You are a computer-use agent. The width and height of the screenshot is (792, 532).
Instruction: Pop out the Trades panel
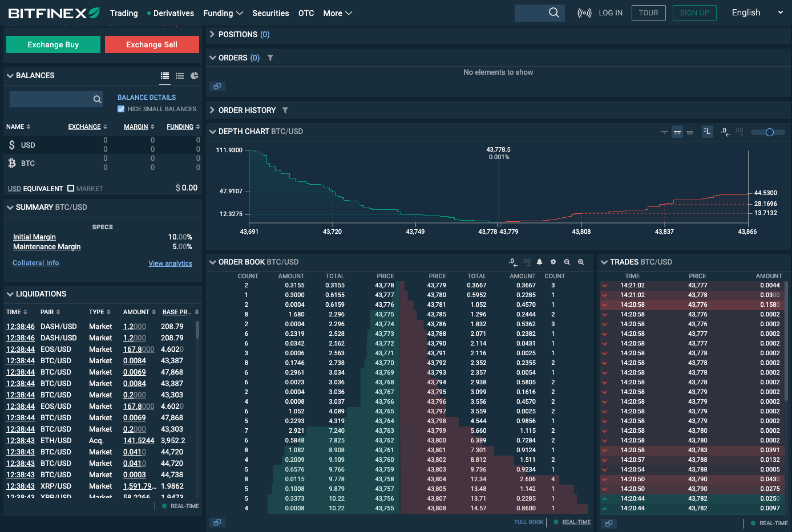tap(609, 523)
